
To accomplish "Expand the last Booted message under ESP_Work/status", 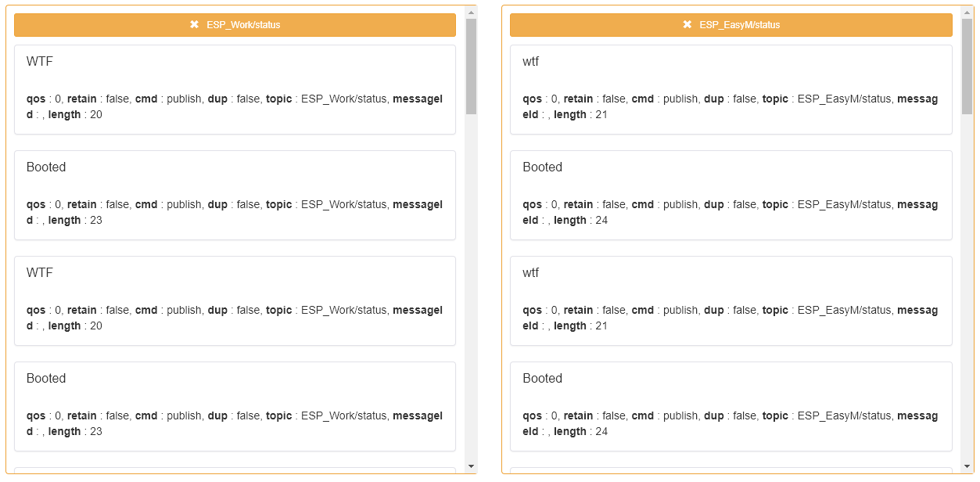I will 234,405.
